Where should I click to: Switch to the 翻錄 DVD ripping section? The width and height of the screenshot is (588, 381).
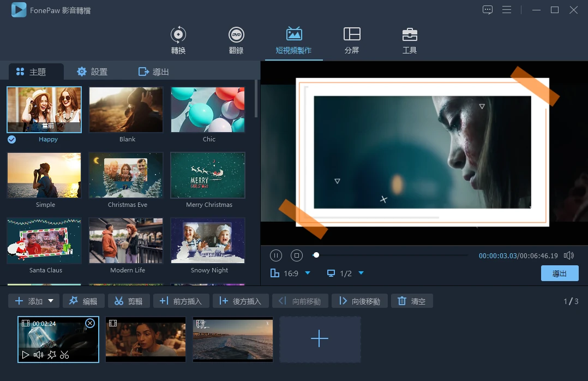pos(236,40)
